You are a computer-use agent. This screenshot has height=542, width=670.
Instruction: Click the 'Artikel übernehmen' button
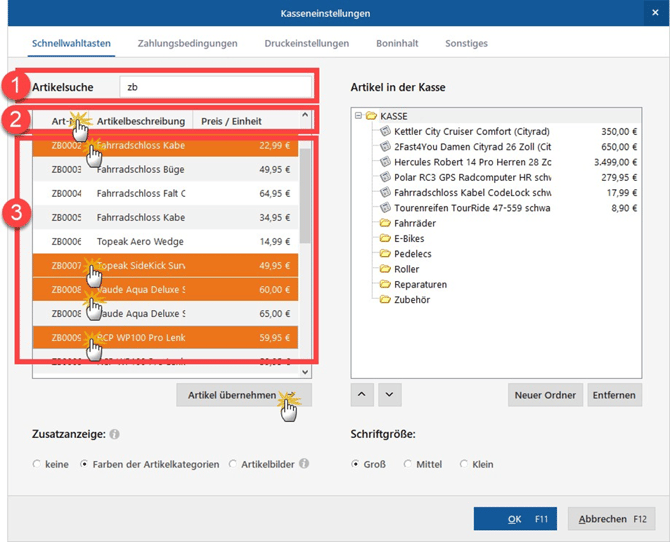(x=231, y=395)
